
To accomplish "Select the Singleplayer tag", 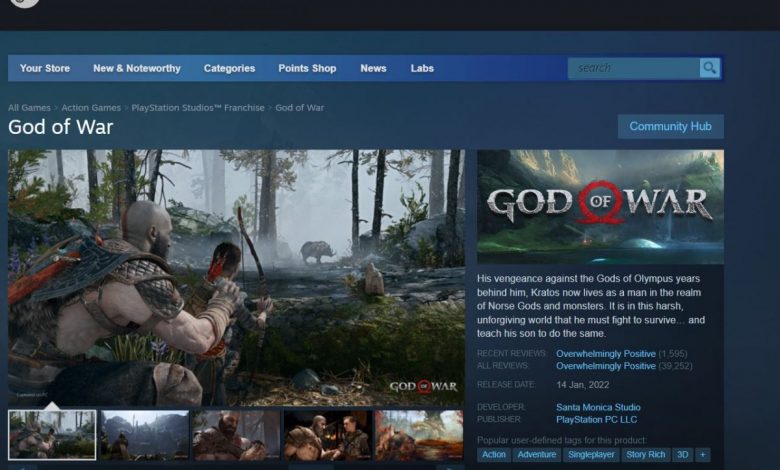I will pyautogui.click(x=591, y=455).
